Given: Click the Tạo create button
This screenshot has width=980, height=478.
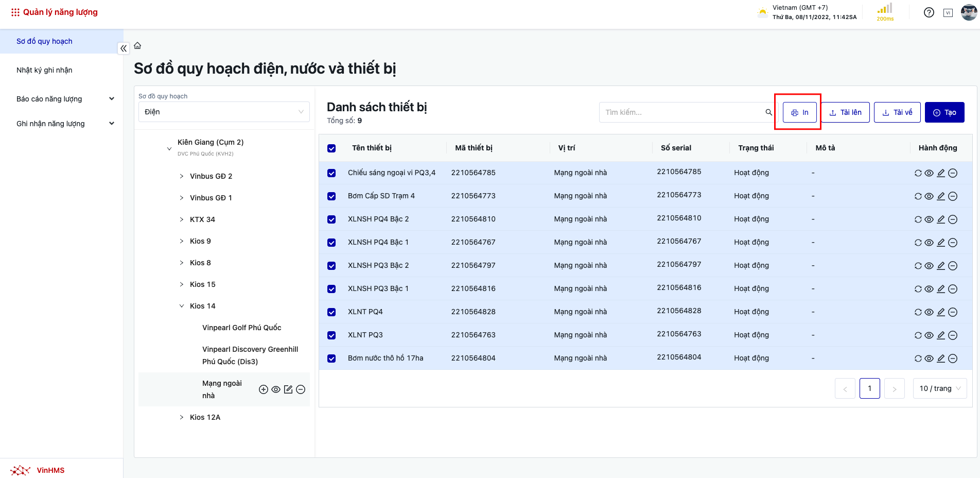Looking at the screenshot, I should pos(944,112).
